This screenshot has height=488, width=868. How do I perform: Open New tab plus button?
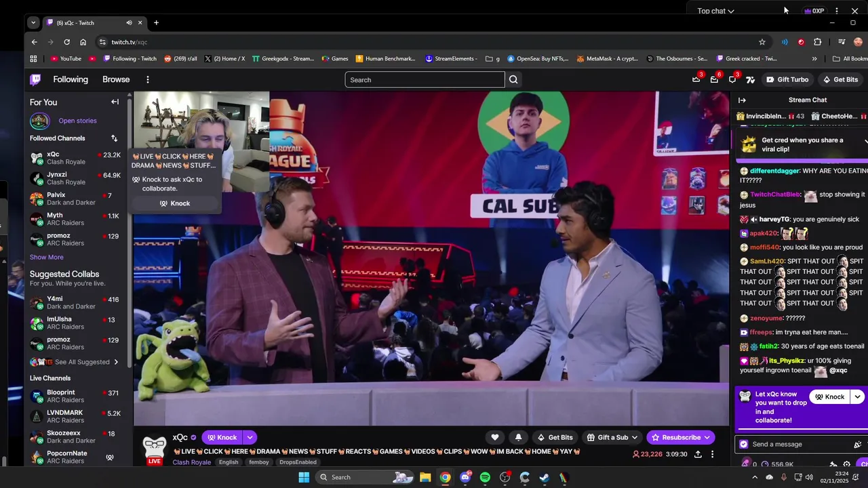(156, 23)
